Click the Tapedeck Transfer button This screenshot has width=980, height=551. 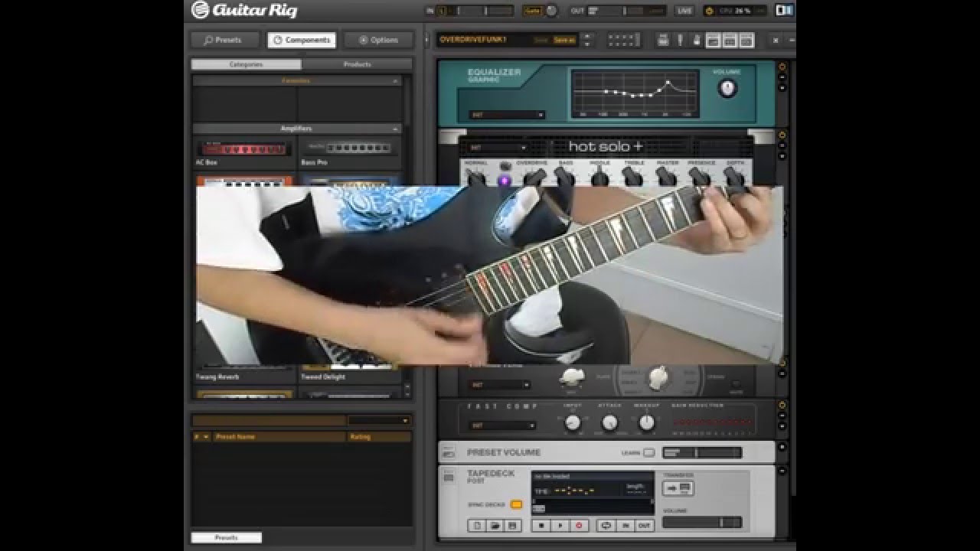(678, 487)
